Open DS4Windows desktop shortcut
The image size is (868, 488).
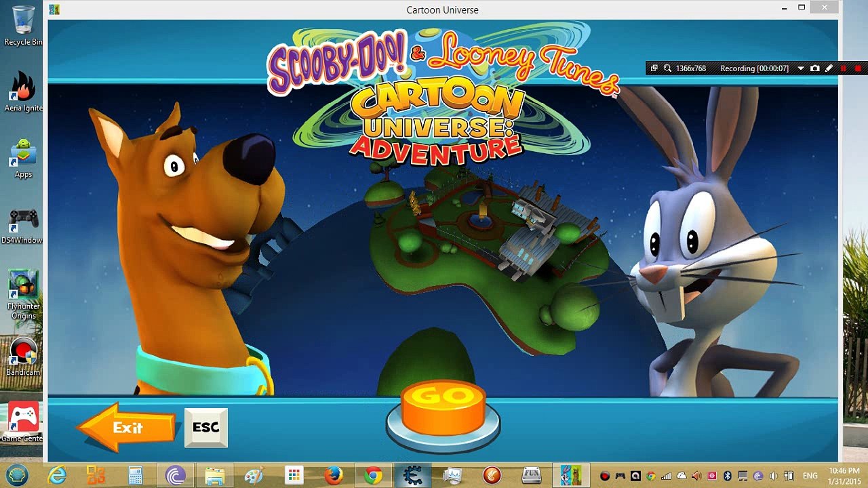coord(23,224)
